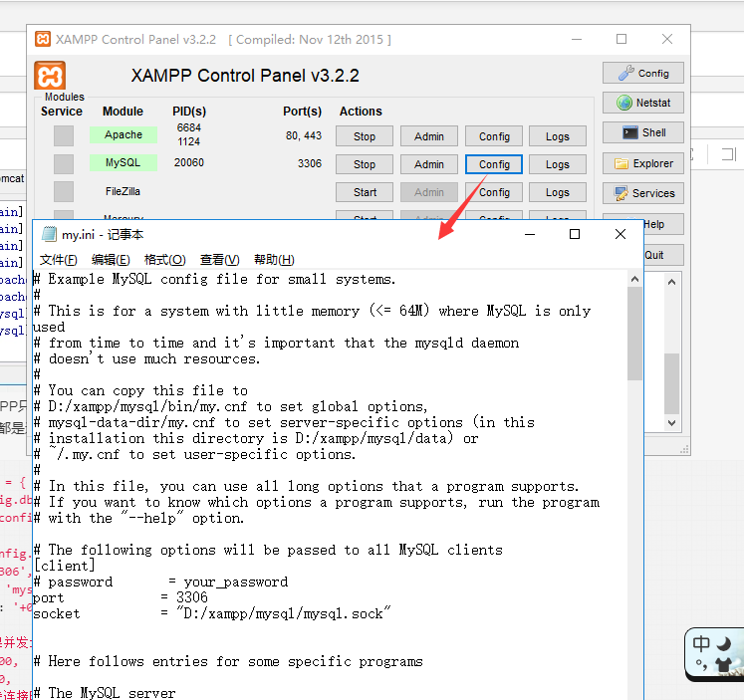Minimize the XAMPP Control Panel window

click(x=577, y=40)
